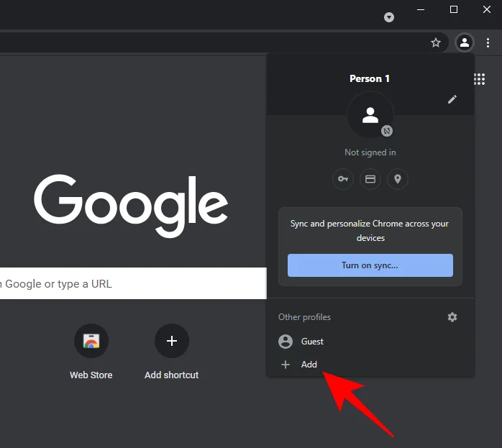This screenshot has height=448, width=502.
Task: Click the Google search box
Action: (133, 283)
